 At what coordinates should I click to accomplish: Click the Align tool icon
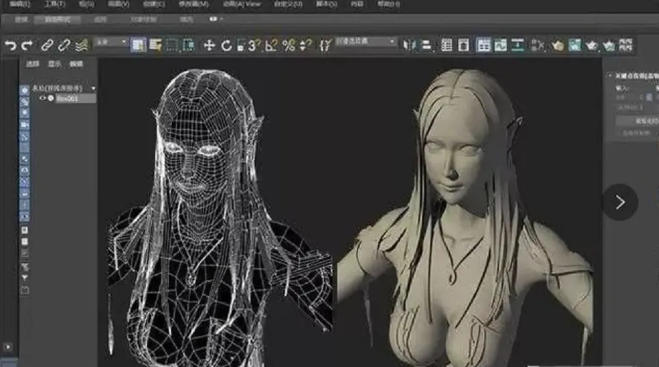point(426,45)
